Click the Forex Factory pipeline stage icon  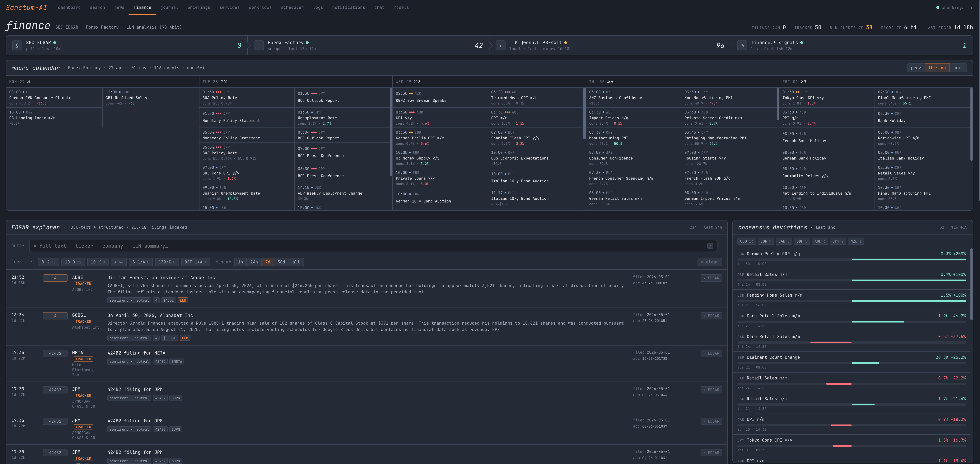point(259,46)
